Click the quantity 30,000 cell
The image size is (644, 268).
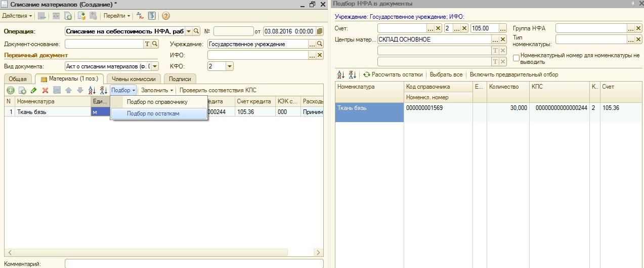pyautogui.click(x=507, y=108)
